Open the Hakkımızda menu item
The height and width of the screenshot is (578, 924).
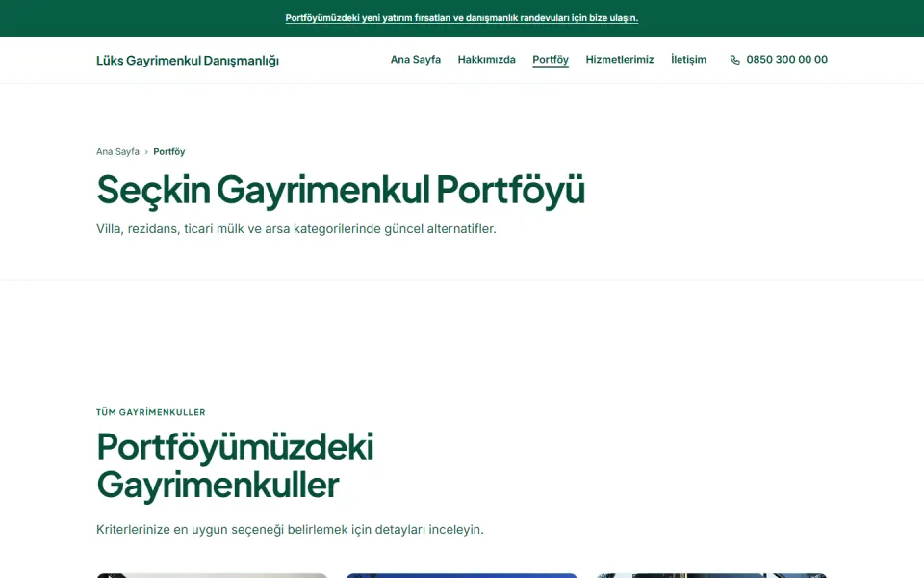(x=487, y=60)
